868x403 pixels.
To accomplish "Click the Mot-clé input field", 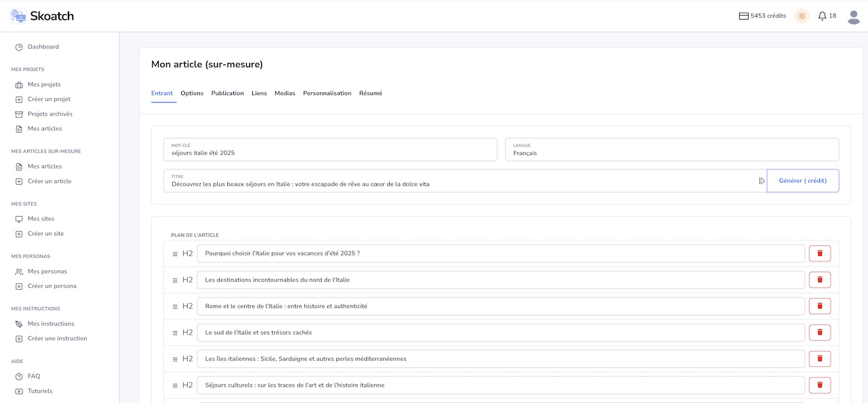I will (330, 150).
